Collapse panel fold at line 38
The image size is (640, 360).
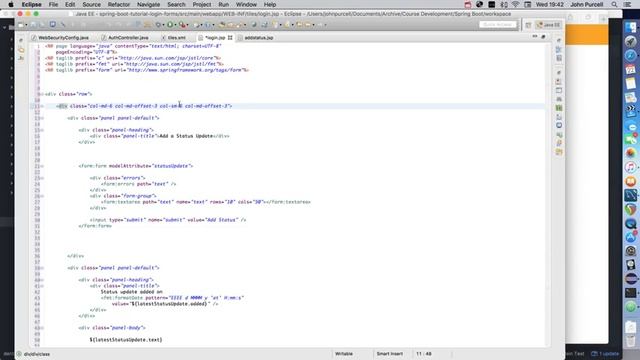click(x=42, y=268)
